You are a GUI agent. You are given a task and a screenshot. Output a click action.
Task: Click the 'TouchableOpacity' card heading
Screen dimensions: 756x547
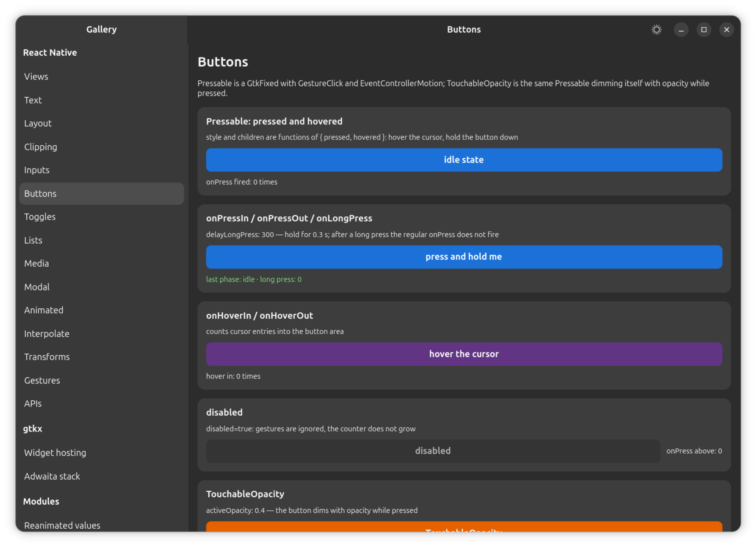click(x=245, y=494)
